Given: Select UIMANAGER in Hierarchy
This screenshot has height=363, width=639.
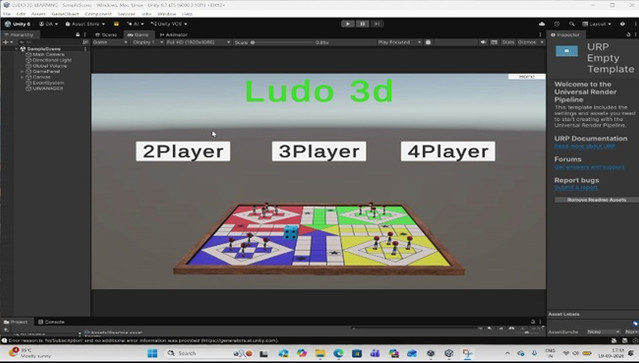Looking at the screenshot, I should [x=48, y=88].
